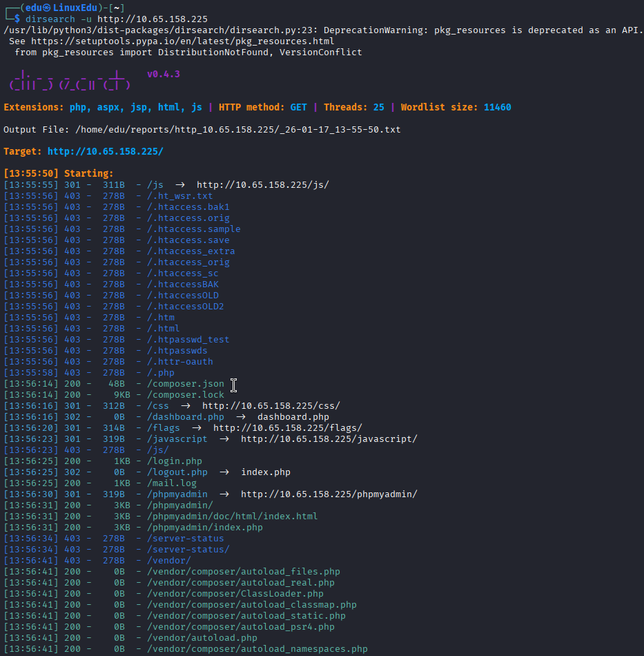Select the 314B size in the /flags row
Screen dimensions: 644x656
pyautogui.click(x=114, y=428)
